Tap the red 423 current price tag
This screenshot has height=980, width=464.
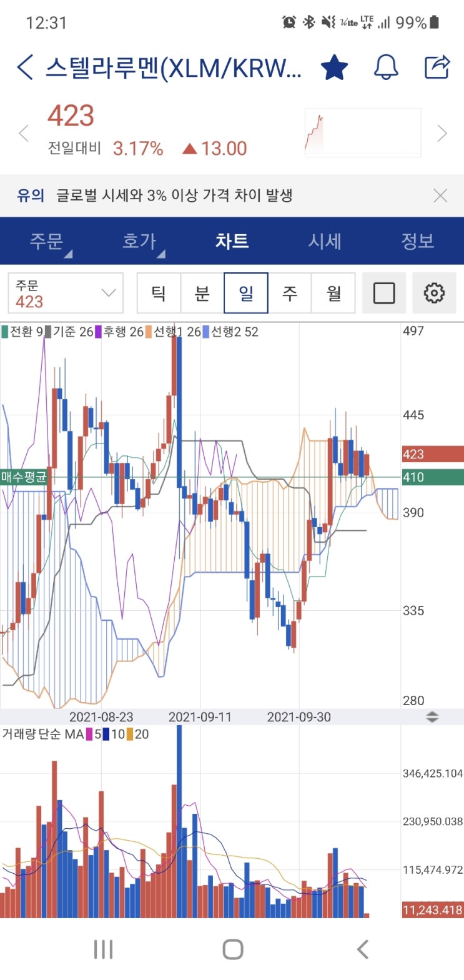point(433,454)
